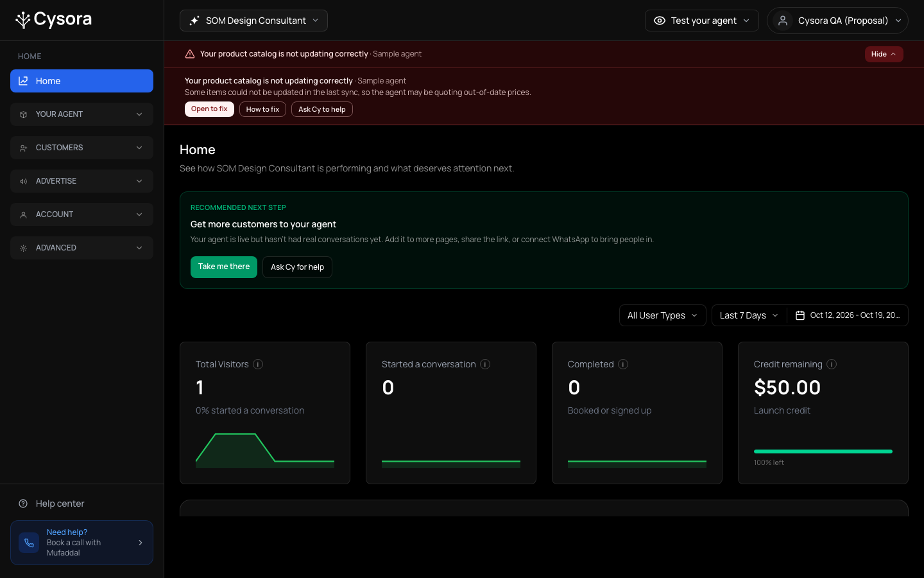The height and width of the screenshot is (578, 924).
Task: Expand the ADVERTISE sidebar section
Action: pos(81,181)
